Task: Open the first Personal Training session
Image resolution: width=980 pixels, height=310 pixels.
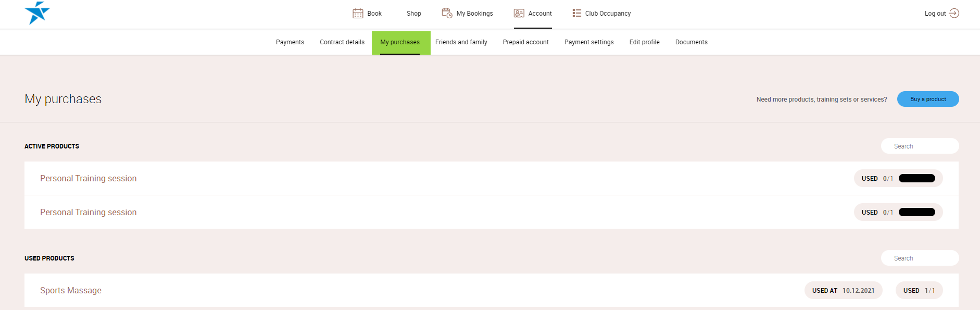Action: click(89, 179)
